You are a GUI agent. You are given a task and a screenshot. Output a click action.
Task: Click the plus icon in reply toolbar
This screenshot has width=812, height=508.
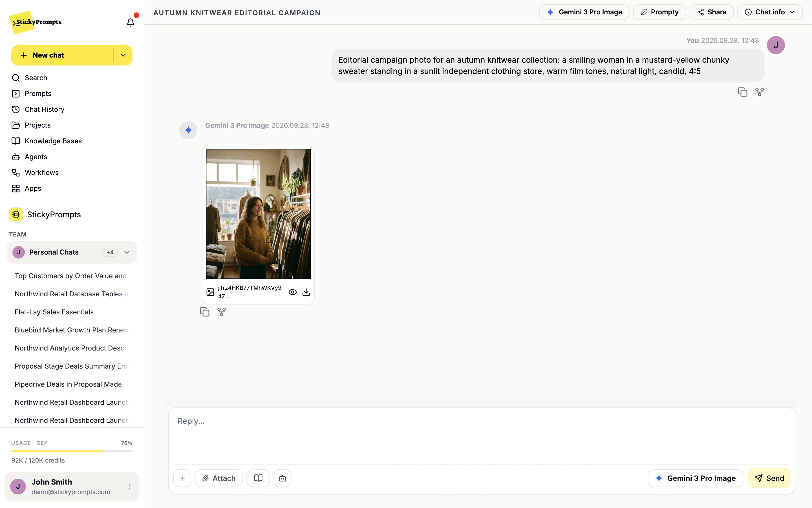click(182, 478)
